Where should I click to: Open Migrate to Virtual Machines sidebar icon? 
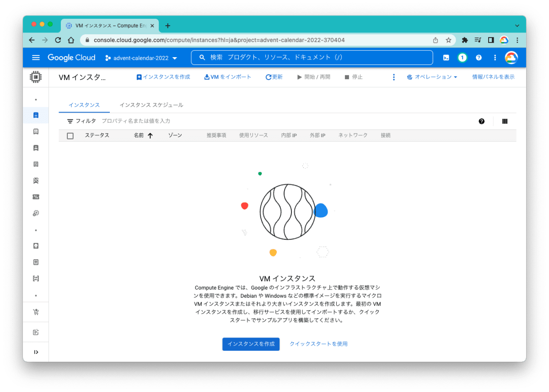click(36, 213)
